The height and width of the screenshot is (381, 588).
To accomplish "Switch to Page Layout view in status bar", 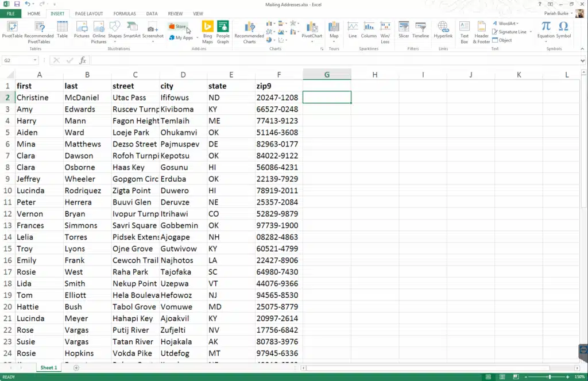I will tap(501, 377).
